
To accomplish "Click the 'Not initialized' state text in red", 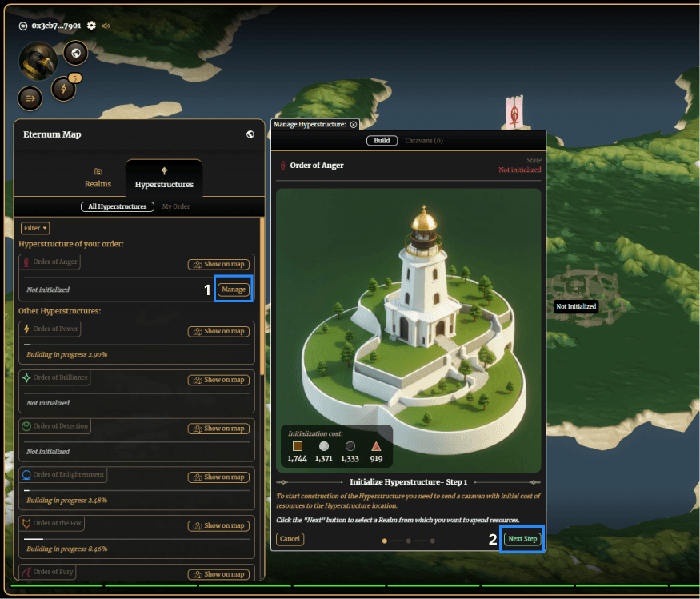I will click(x=520, y=170).
